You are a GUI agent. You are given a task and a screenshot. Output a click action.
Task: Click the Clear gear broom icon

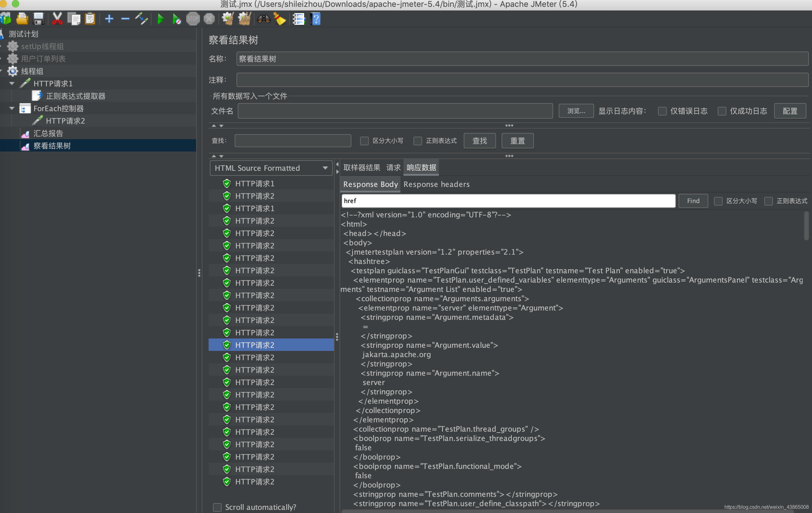(x=228, y=19)
